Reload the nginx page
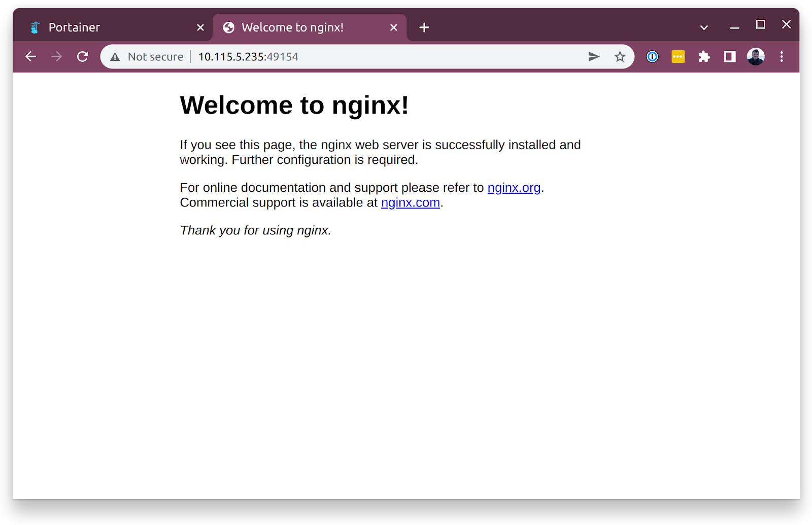Image resolution: width=812 pixels, height=525 pixels. (x=83, y=56)
